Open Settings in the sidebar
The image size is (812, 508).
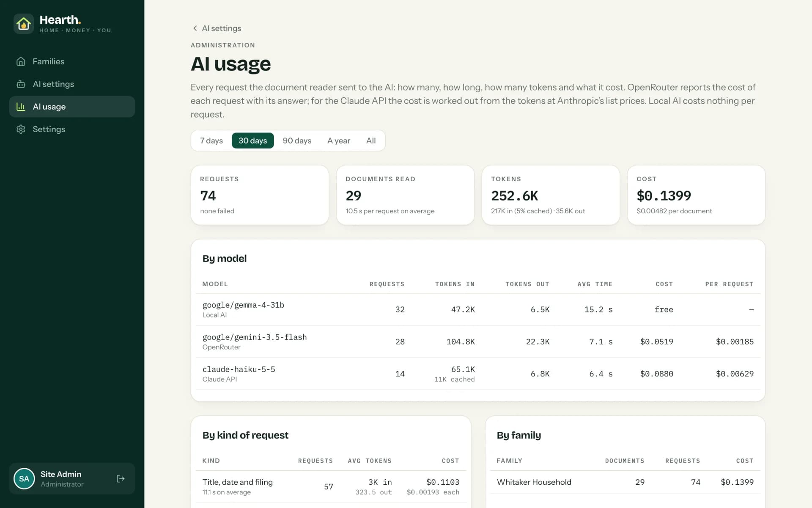(72, 129)
